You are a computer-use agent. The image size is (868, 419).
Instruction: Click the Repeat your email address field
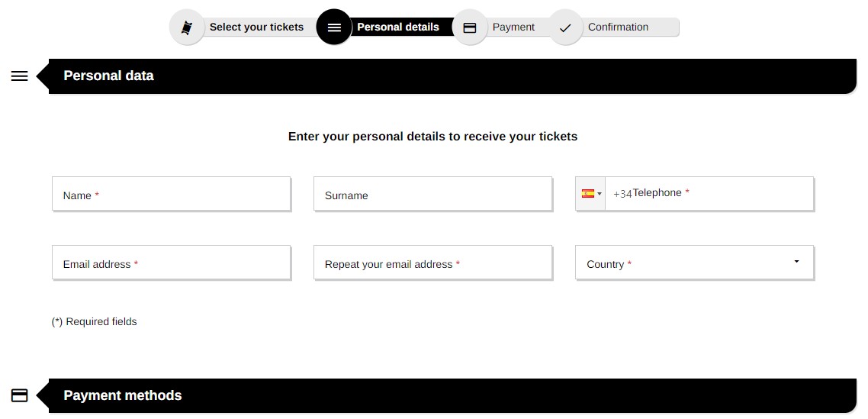[433, 263]
